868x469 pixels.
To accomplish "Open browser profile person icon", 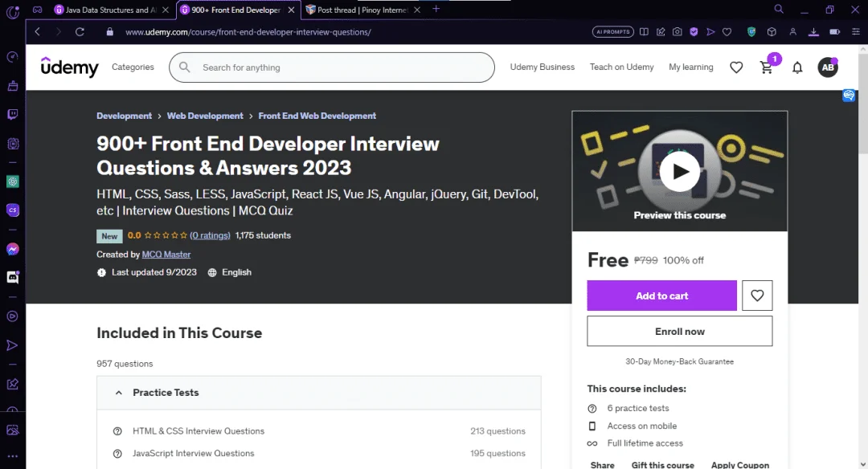I will pos(792,32).
